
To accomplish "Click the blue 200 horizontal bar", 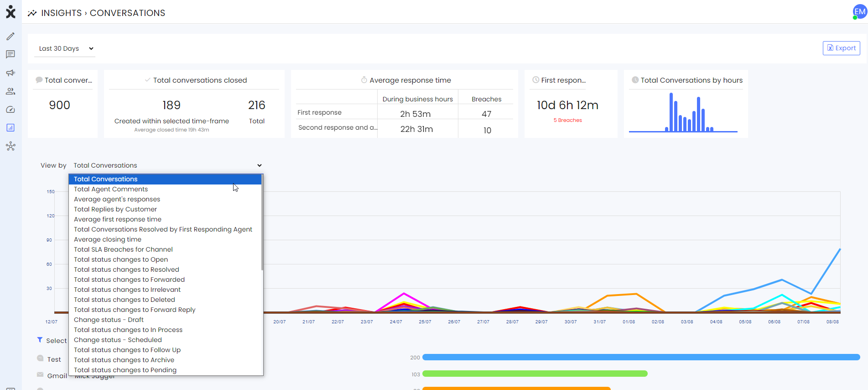I will 641,357.
